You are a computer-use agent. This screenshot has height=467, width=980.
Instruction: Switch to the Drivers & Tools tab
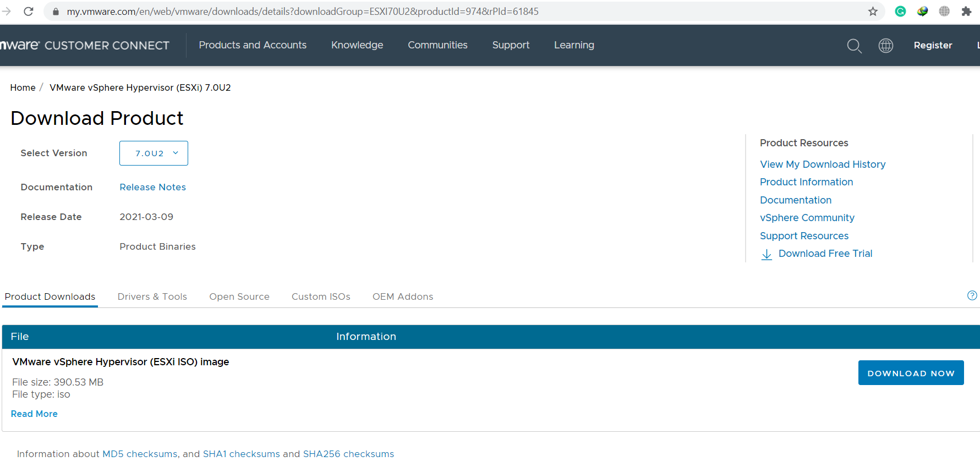[x=152, y=296]
